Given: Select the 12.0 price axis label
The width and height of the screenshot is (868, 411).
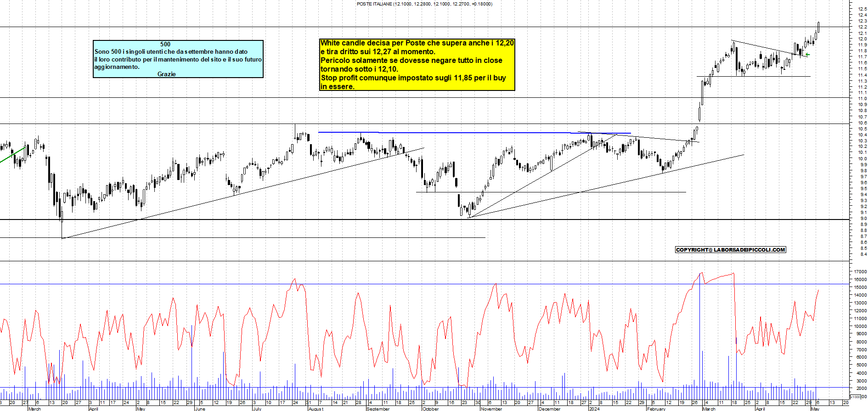Looking at the screenshot, I should (x=862, y=39).
